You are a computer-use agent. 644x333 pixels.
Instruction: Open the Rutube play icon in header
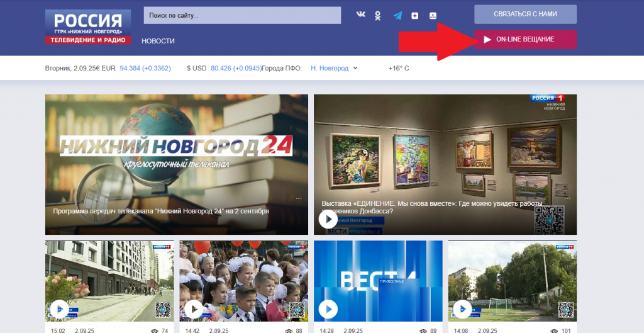pos(433,16)
